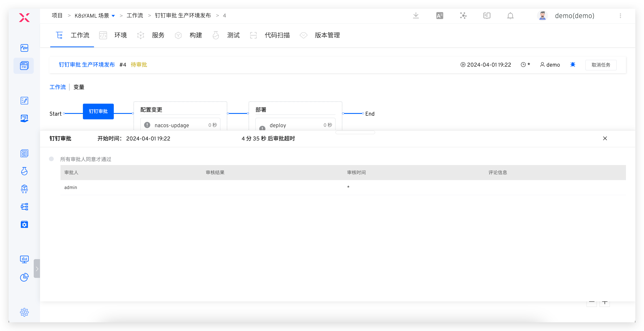The width and height of the screenshot is (644, 331).
Task: Close the 钉钉审批 approval panel
Action: pos(605,138)
